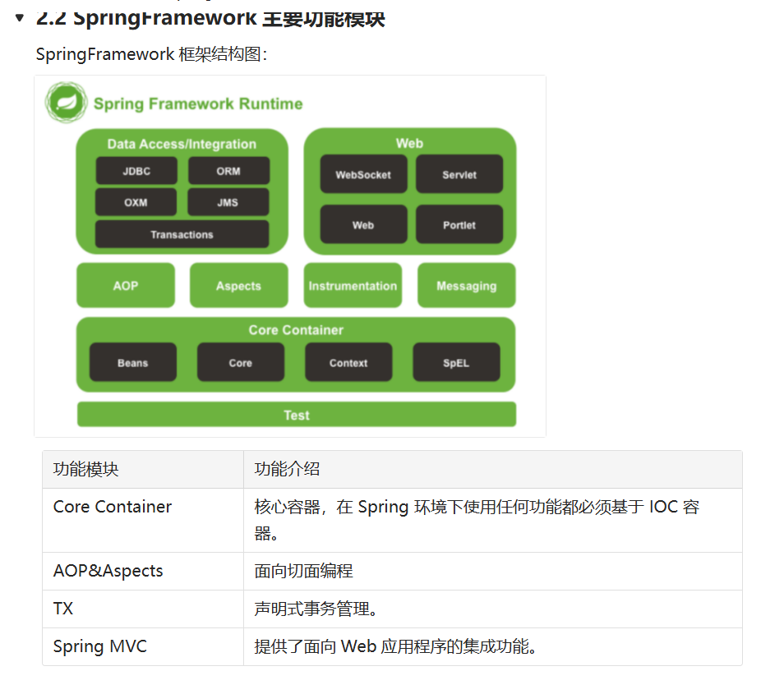Click the Servlet module block

click(459, 174)
